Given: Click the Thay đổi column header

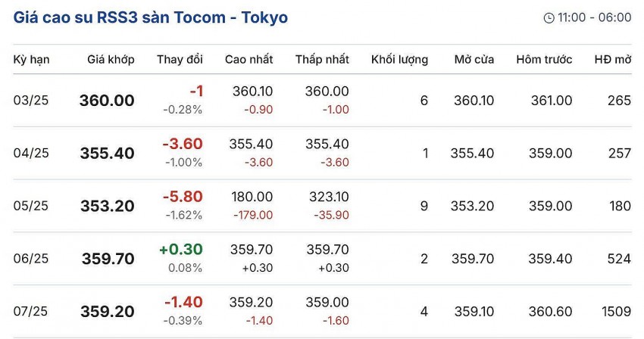Looking at the screenshot, I should pos(180,59).
